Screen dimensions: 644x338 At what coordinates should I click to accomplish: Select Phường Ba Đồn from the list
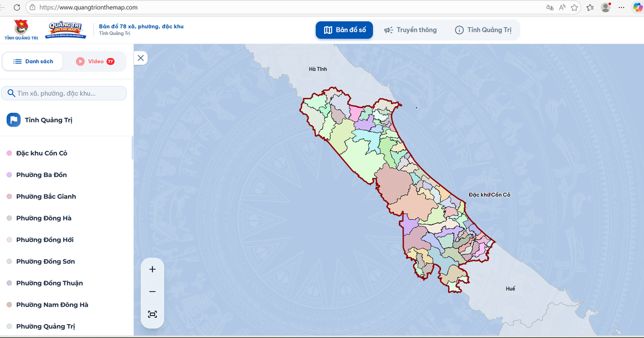pos(41,175)
